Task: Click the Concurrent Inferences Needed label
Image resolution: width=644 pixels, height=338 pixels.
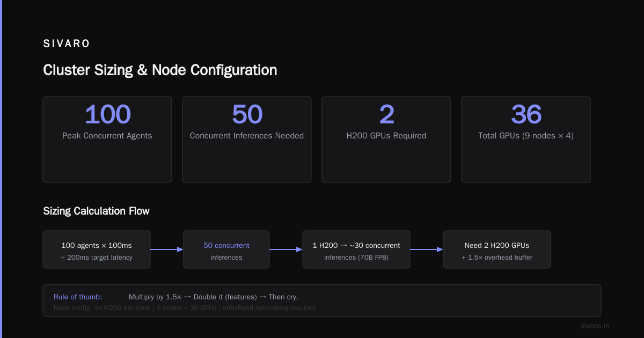Action: (247, 136)
